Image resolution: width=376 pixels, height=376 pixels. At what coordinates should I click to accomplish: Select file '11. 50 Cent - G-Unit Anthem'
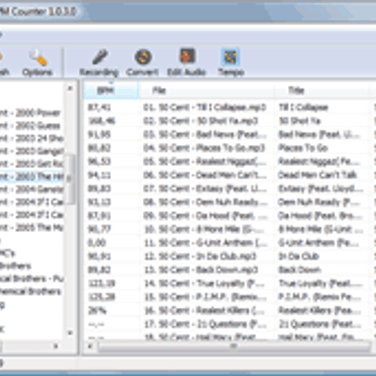click(x=205, y=243)
